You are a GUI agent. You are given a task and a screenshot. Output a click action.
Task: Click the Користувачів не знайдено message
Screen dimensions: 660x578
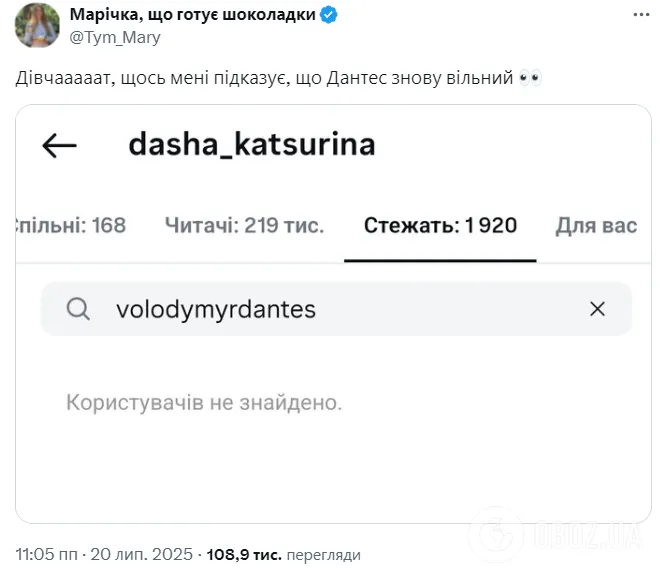click(x=204, y=402)
